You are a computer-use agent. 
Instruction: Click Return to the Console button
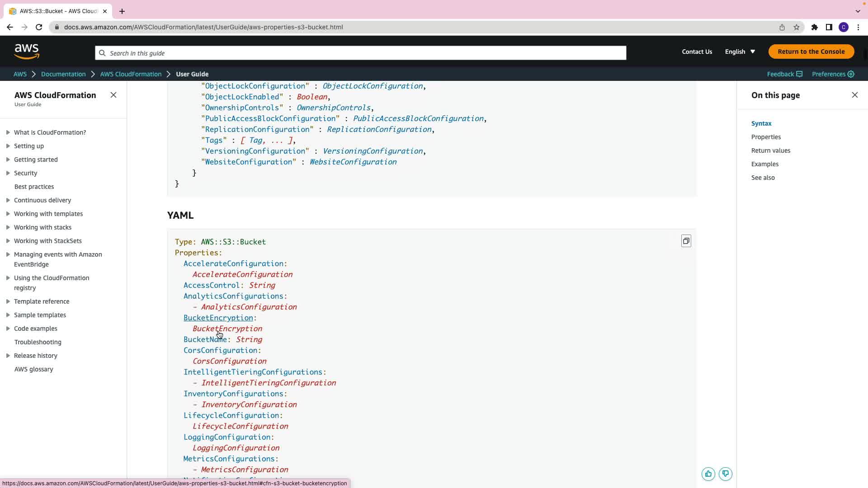(811, 52)
